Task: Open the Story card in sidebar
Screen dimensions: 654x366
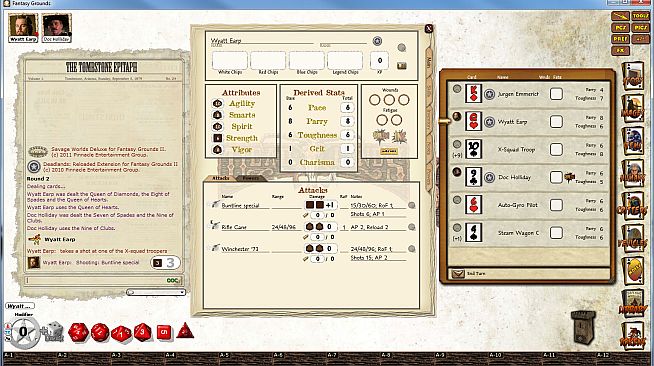Action: point(633,76)
